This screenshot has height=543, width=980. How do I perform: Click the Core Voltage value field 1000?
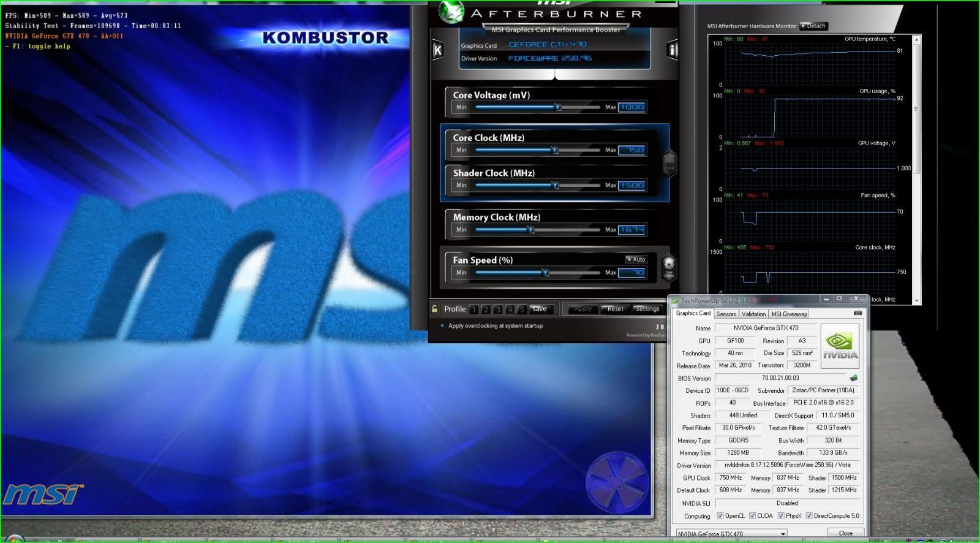pos(632,107)
